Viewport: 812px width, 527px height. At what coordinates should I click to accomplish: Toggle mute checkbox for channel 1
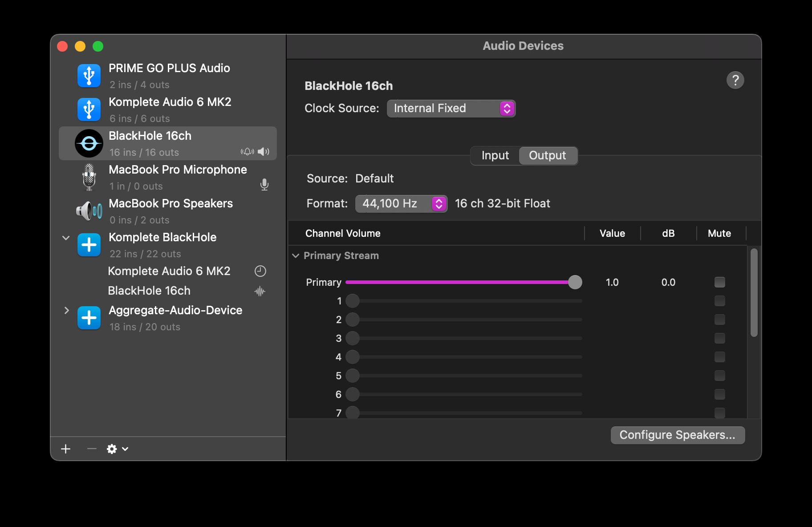720,301
